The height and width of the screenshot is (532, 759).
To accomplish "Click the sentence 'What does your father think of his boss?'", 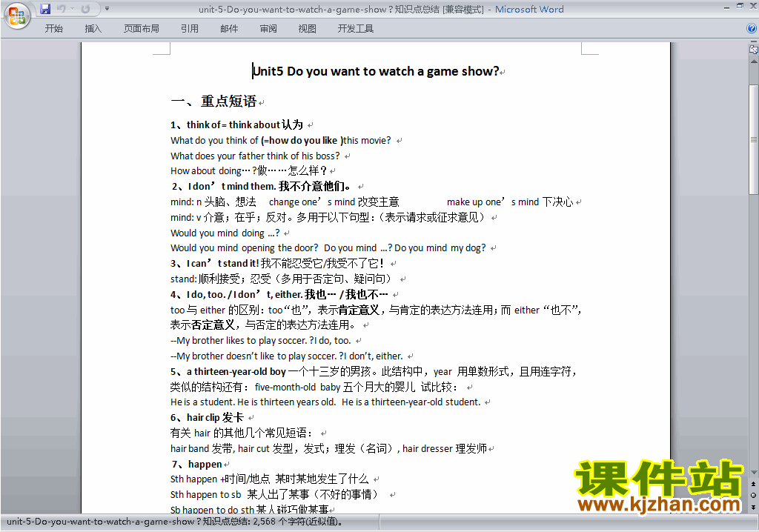I will coord(255,156).
